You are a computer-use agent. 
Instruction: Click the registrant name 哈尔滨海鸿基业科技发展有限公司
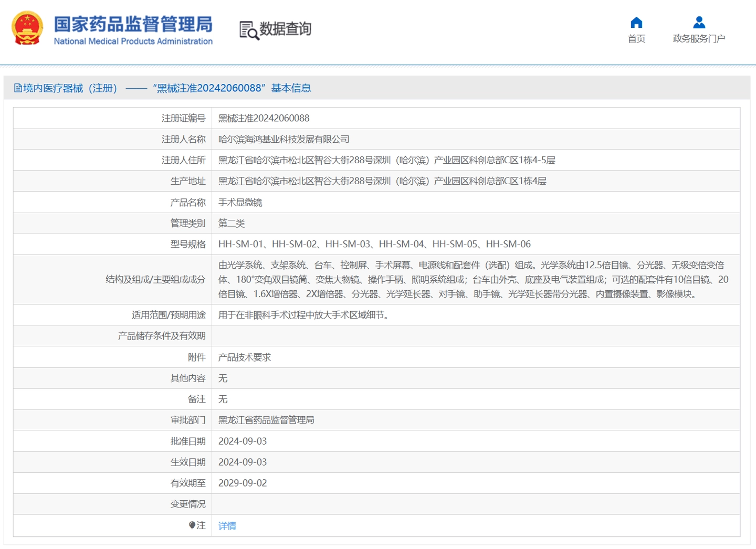pyautogui.click(x=283, y=140)
